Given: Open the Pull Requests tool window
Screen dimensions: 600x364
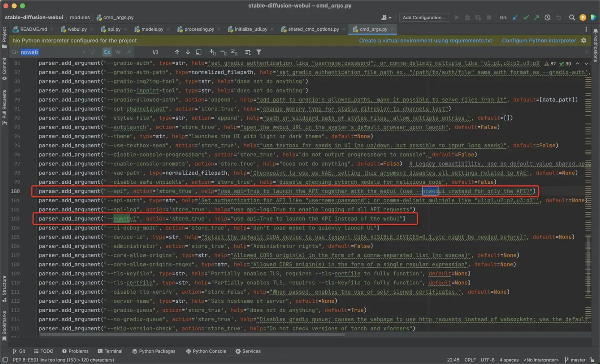Looking at the screenshot, I should coord(4,107).
